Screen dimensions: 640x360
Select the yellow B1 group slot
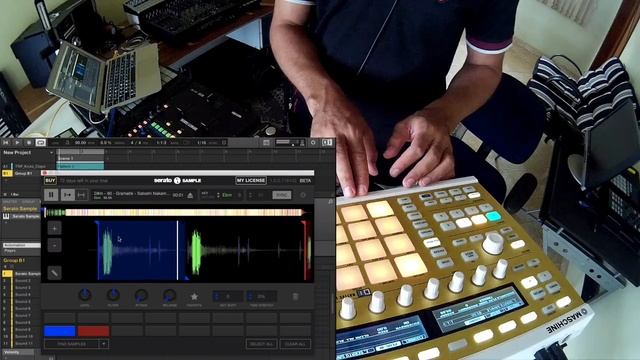tap(7, 173)
